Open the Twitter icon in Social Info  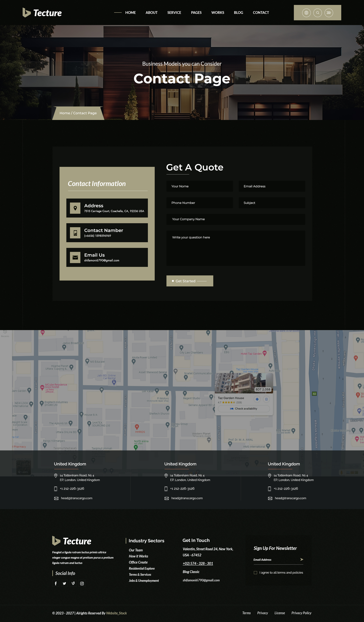click(x=64, y=583)
